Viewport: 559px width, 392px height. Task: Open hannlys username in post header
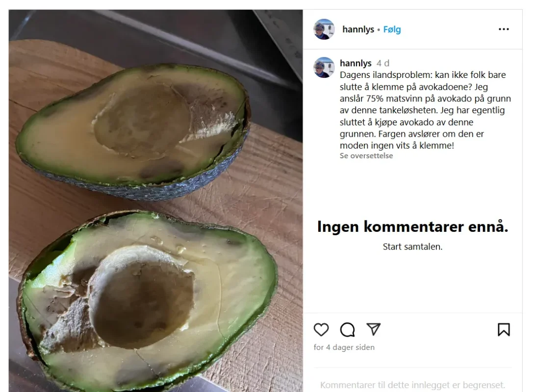[358, 29]
